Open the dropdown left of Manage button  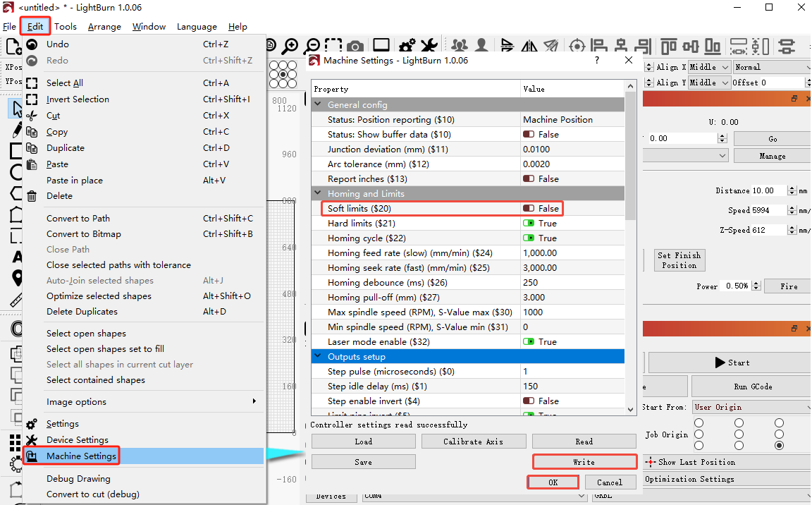(686, 155)
